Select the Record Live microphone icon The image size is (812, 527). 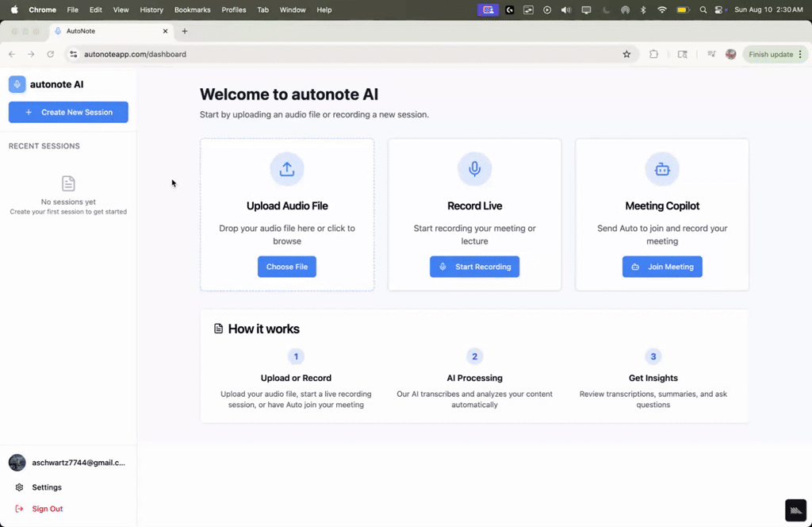point(474,168)
